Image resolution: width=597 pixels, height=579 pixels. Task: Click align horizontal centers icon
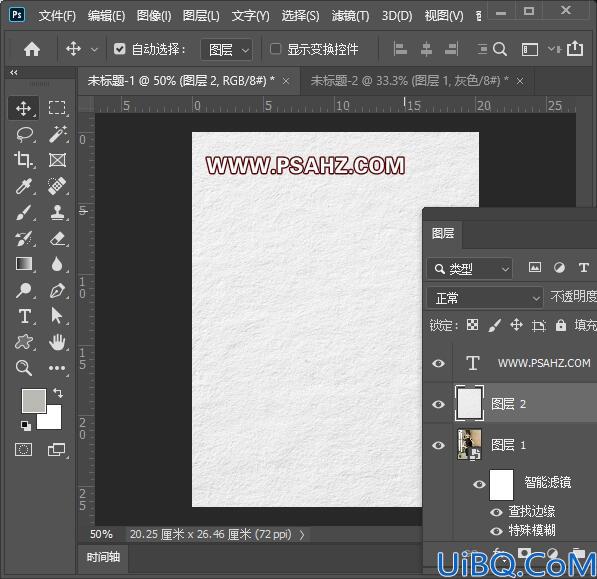(x=426, y=49)
